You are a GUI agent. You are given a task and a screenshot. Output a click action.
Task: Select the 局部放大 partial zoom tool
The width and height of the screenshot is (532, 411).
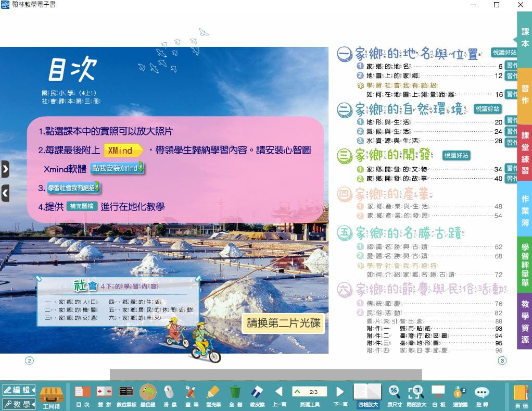(416, 396)
